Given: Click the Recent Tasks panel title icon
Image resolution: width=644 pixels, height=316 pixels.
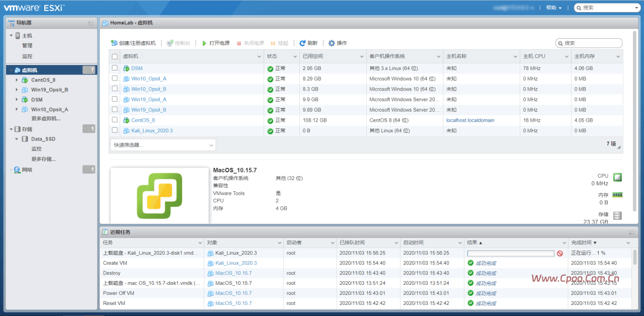Looking at the screenshot, I should point(105,232).
